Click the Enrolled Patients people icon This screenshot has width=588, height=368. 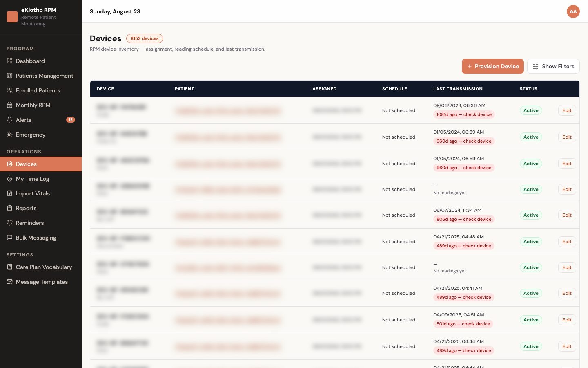click(9, 90)
